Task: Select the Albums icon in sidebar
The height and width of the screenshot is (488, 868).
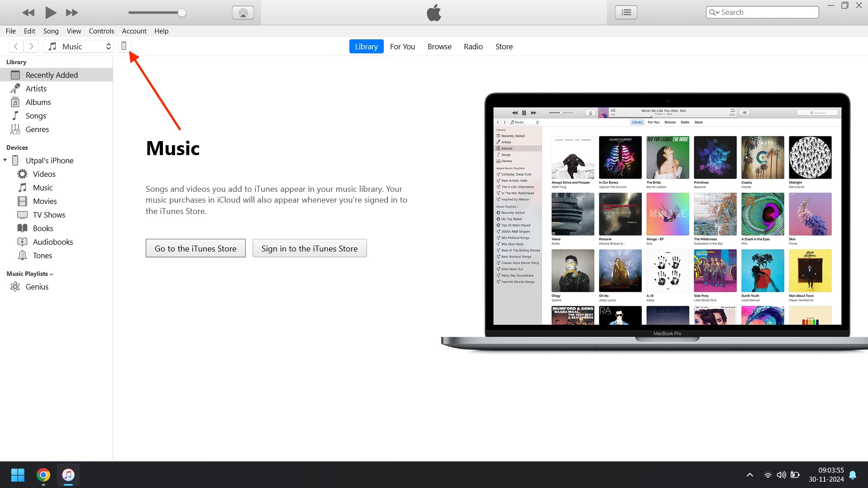Action: pyautogui.click(x=15, y=102)
